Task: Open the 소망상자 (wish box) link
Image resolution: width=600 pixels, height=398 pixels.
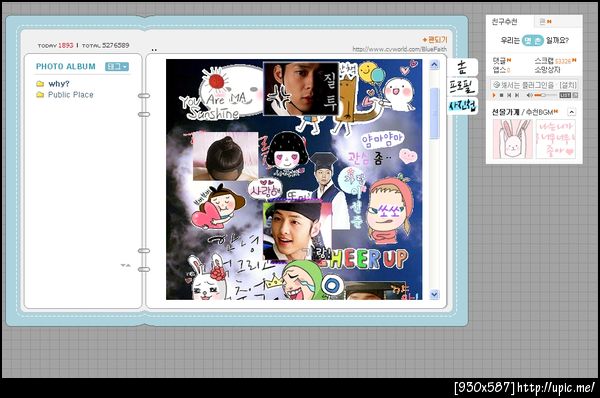Action: 547,70
